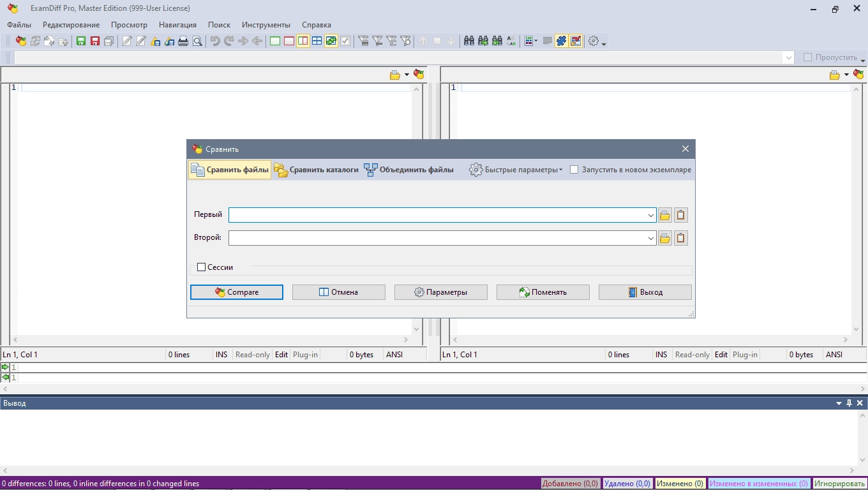Click the Отмена button
This screenshot has height=490, width=868.
point(339,292)
